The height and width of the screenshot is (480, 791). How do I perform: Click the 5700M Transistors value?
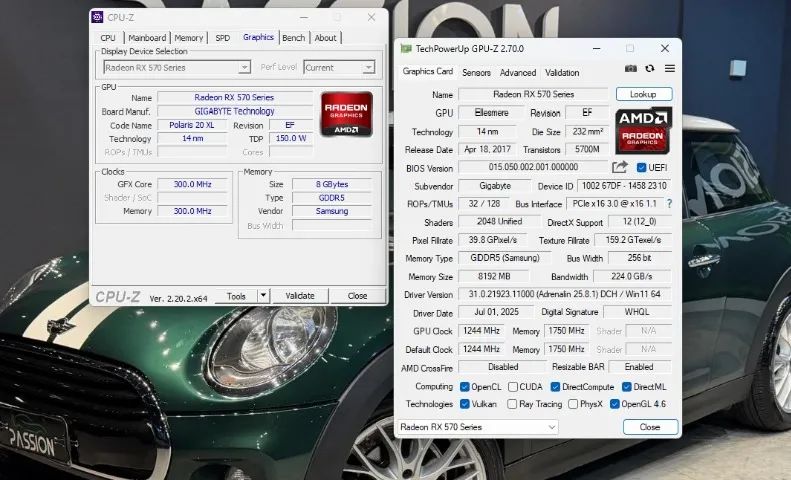pyautogui.click(x=587, y=149)
